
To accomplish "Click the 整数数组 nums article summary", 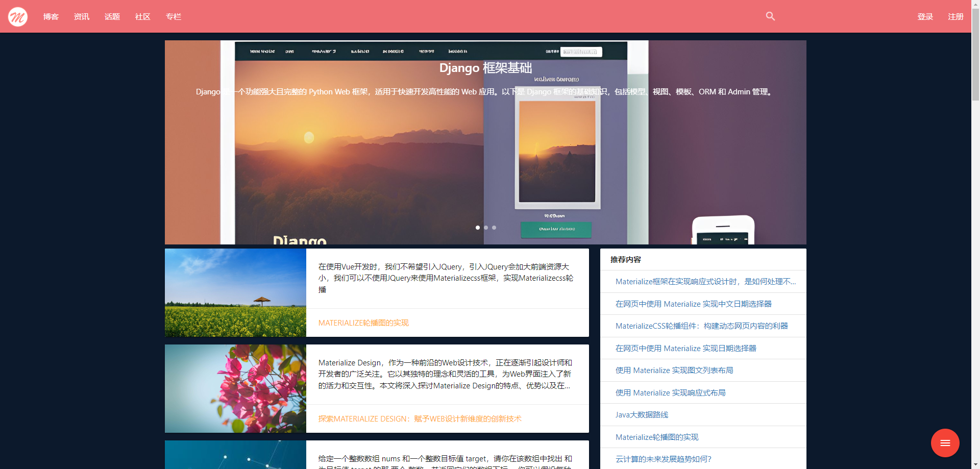I will pyautogui.click(x=446, y=462).
